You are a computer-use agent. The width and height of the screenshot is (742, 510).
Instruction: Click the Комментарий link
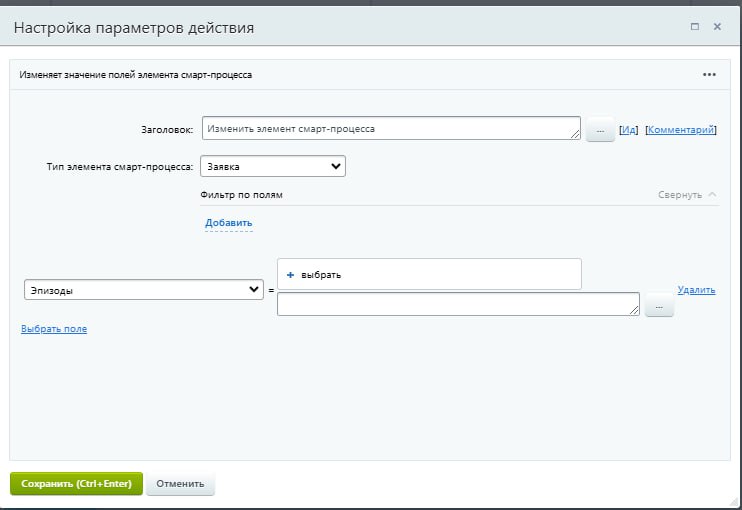click(x=680, y=130)
